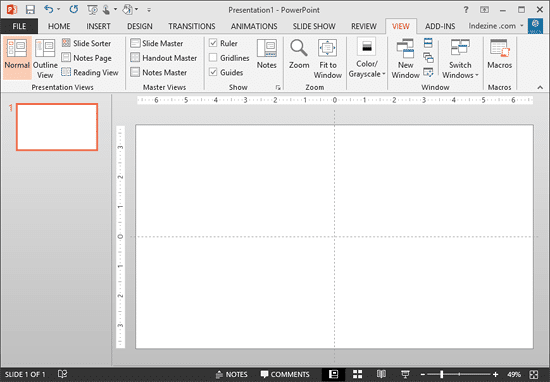Click the Undo arrow icon
The width and height of the screenshot is (550, 382).
[48, 9]
